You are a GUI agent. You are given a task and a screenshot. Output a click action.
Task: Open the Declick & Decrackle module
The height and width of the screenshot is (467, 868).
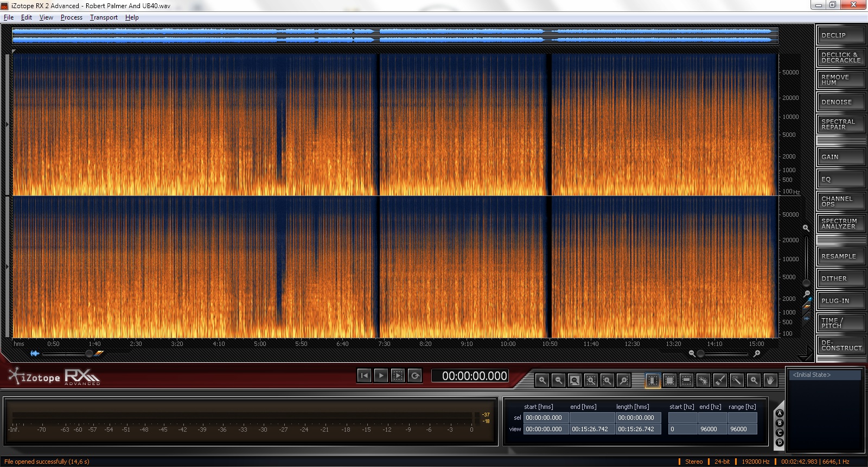click(x=841, y=58)
